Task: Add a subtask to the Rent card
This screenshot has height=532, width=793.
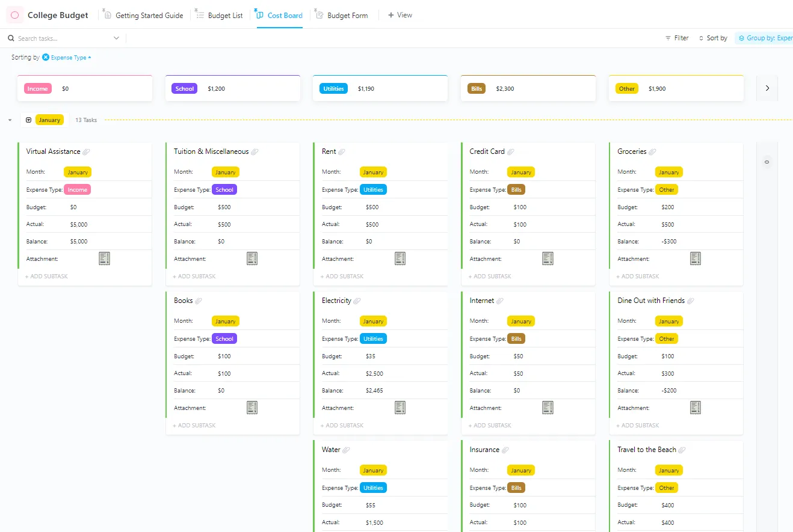Action: tap(342, 277)
